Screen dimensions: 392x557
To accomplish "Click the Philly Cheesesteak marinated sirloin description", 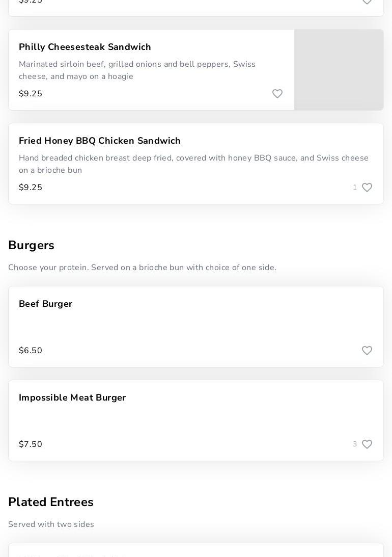I will pos(137,70).
